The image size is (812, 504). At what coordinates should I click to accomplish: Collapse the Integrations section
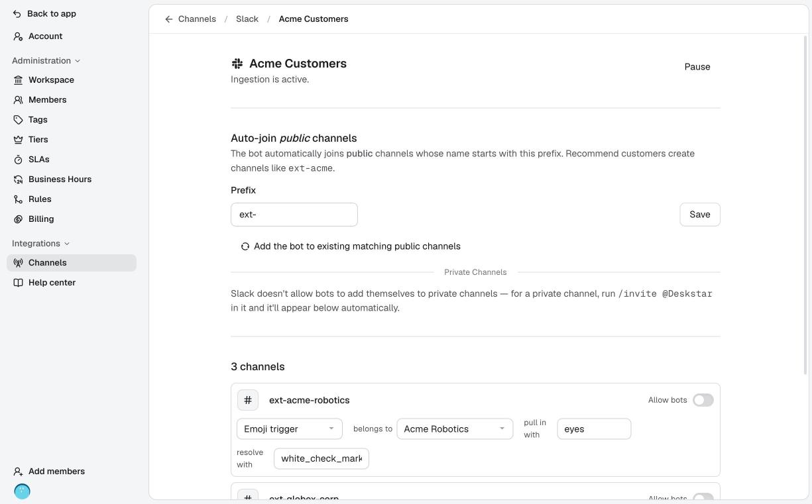[x=40, y=244]
